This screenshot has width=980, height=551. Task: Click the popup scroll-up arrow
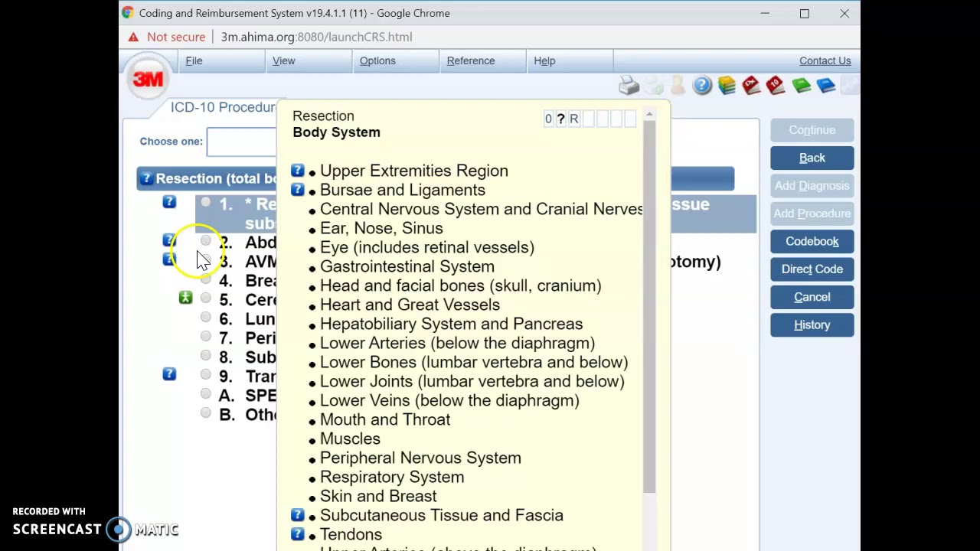[x=649, y=114]
